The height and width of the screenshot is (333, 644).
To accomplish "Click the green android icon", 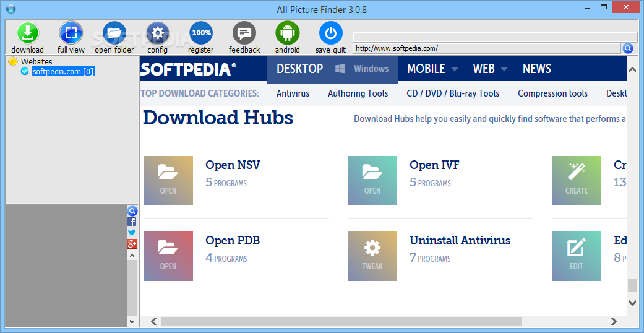I will click(288, 33).
